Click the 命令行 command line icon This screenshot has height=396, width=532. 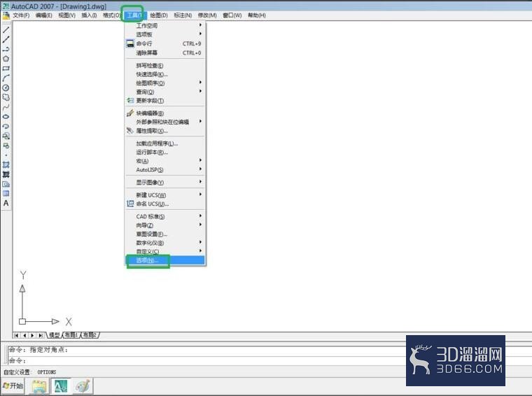(130, 43)
